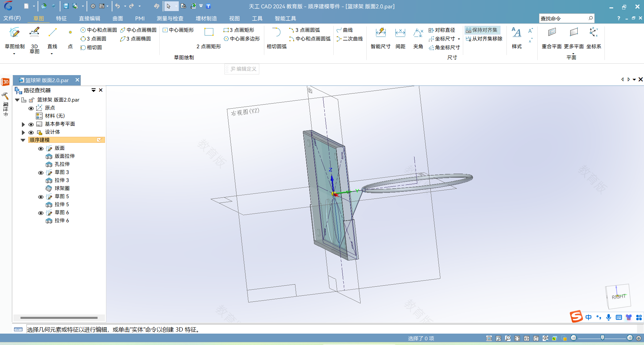Viewport: 644px width, 345px height.
Task: Toggle visibility of 原点 origin
Action: (31, 108)
